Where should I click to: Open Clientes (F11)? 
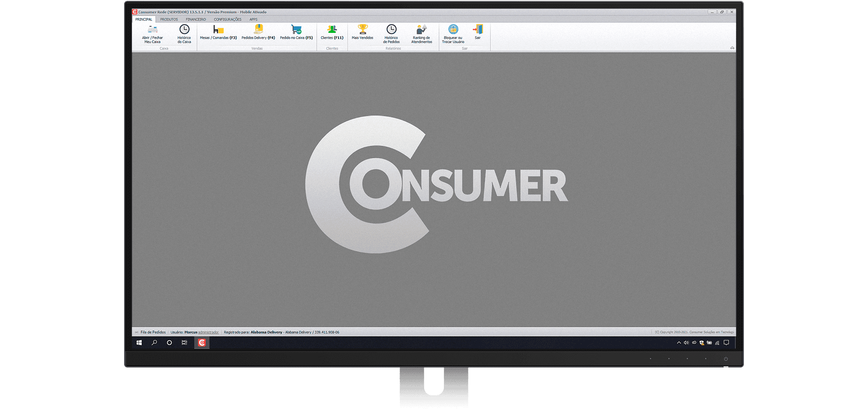(x=332, y=32)
